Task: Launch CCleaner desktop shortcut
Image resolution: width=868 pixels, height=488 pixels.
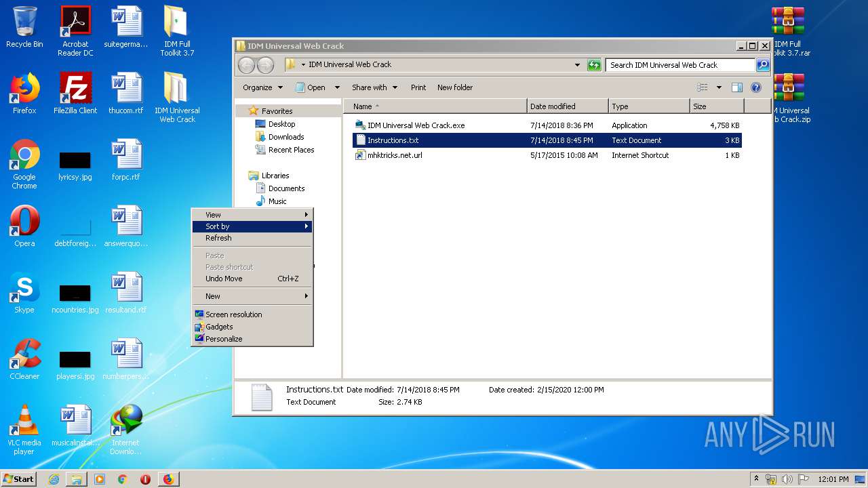Action: pyautogui.click(x=24, y=359)
